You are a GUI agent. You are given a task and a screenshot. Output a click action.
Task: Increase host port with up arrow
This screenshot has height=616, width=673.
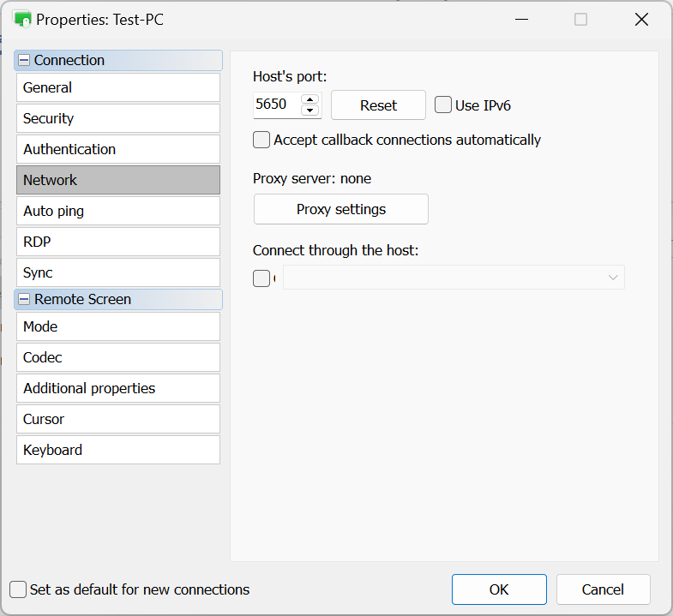[310, 99]
